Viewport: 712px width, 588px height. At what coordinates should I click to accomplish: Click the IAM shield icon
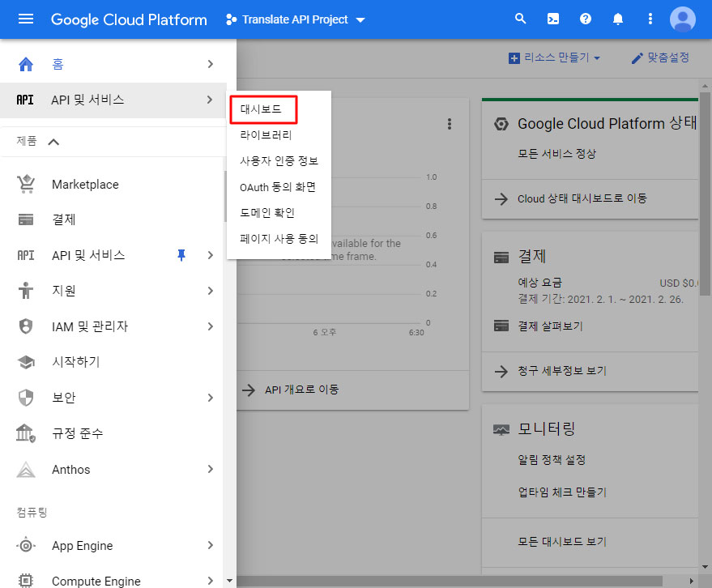click(26, 326)
